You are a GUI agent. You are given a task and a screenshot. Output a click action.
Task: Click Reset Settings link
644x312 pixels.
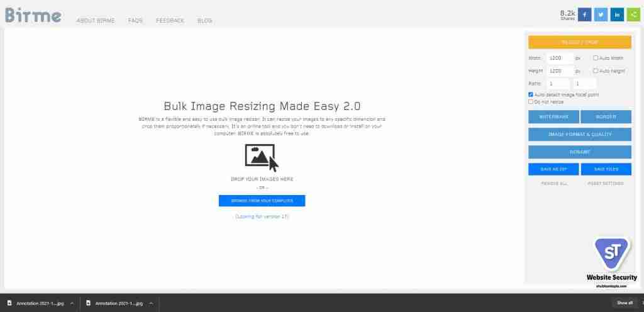click(x=606, y=184)
